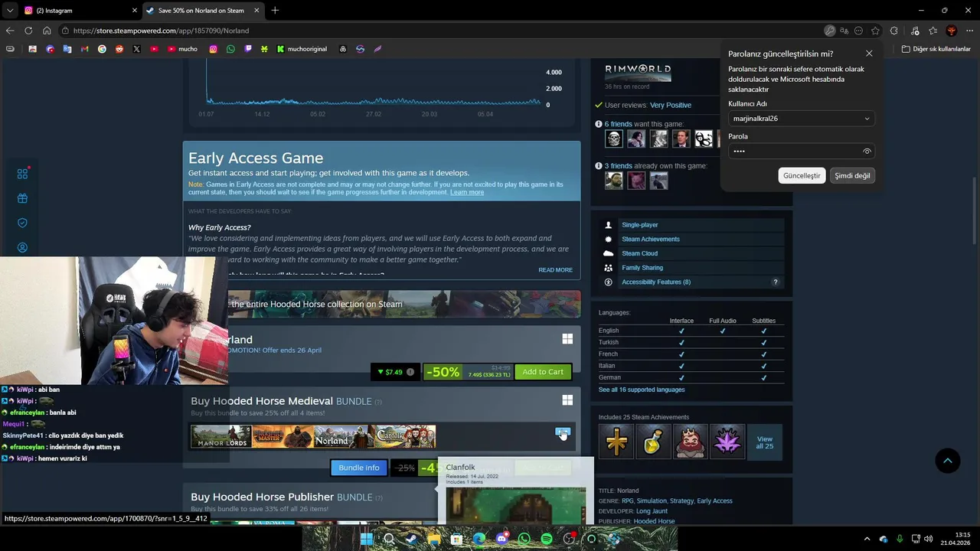The width and height of the screenshot is (980, 551).
Task: Open the tab search dropdown arrow
Action: click(9, 10)
